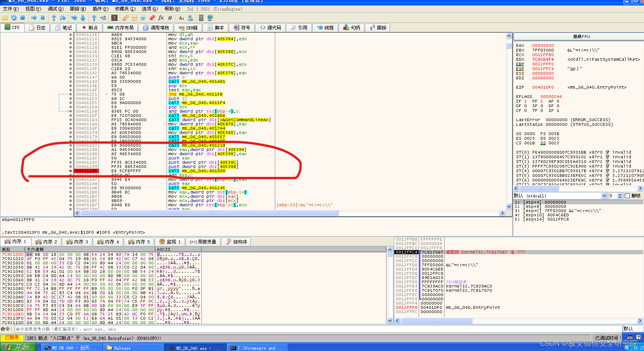Open file using the folder toolbar icon
The width and height of the screenshot is (644, 351).
pyautogui.click(x=5, y=18)
